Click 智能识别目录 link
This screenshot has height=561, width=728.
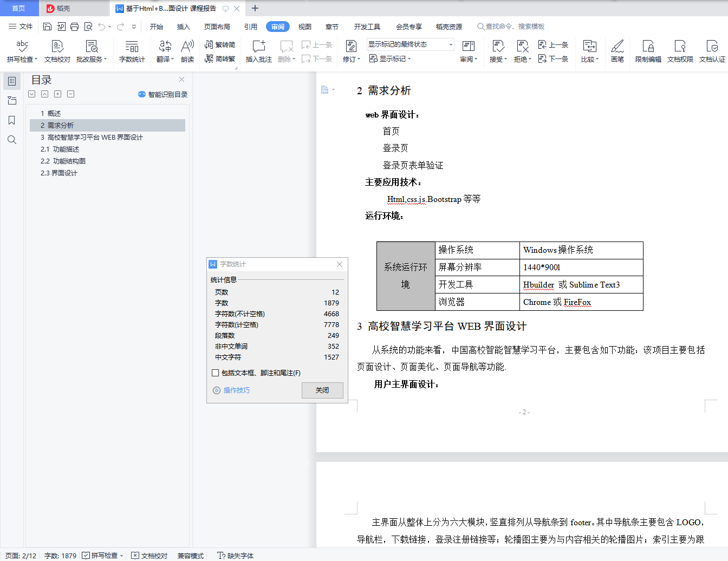click(163, 94)
